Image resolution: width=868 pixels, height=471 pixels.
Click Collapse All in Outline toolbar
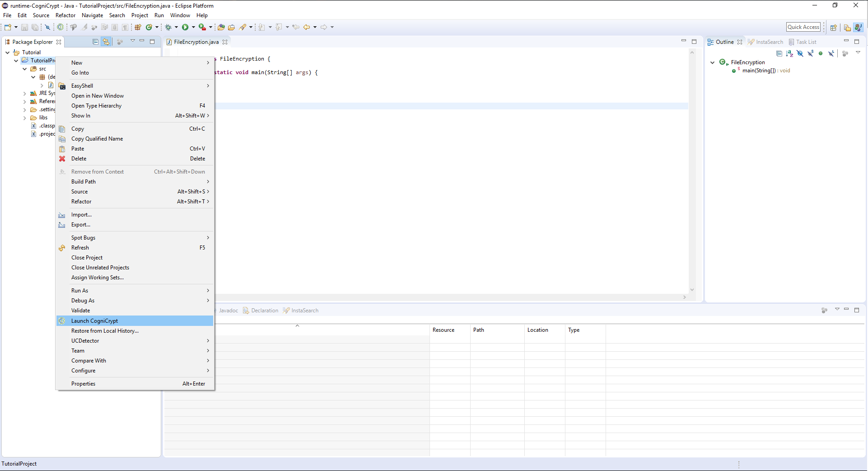[779, 53]
